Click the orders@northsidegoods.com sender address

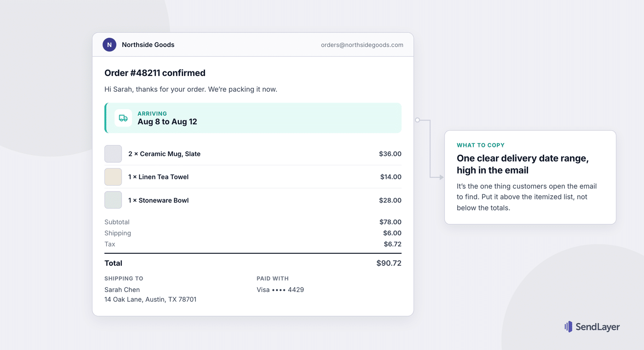pyautogui.click(x=362, y=45)
